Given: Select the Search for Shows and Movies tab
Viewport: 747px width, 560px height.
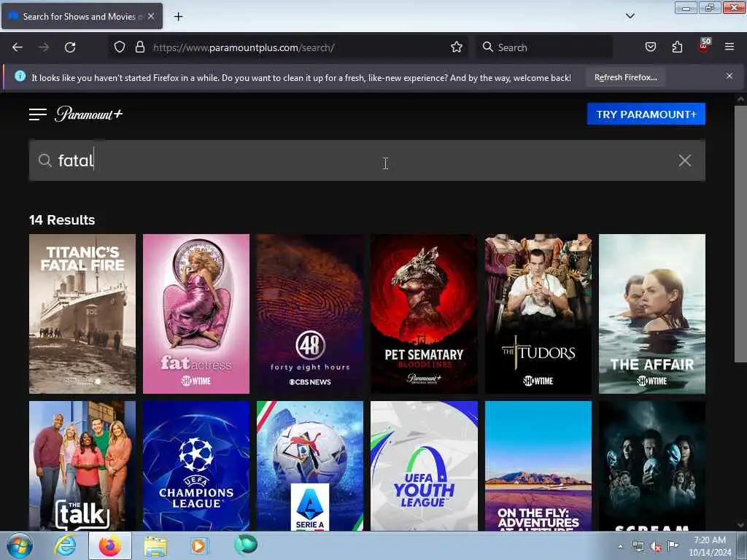Looking at the screenshot, I should (x=82, y=17).
